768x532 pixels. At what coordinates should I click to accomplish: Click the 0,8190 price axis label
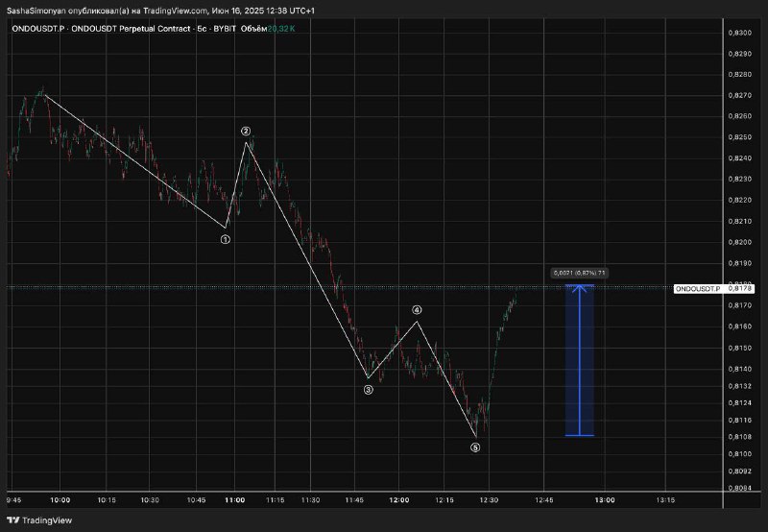739,263
